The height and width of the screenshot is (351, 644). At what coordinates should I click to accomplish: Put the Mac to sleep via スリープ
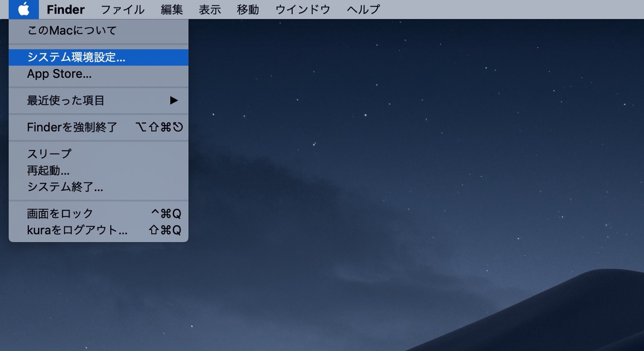[x=43, y=154]
